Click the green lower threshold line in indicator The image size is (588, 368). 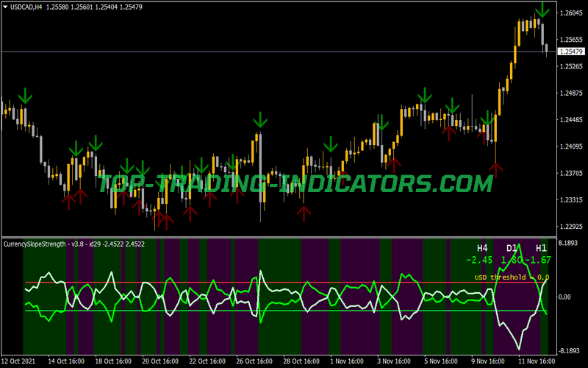tap(285, 311)
